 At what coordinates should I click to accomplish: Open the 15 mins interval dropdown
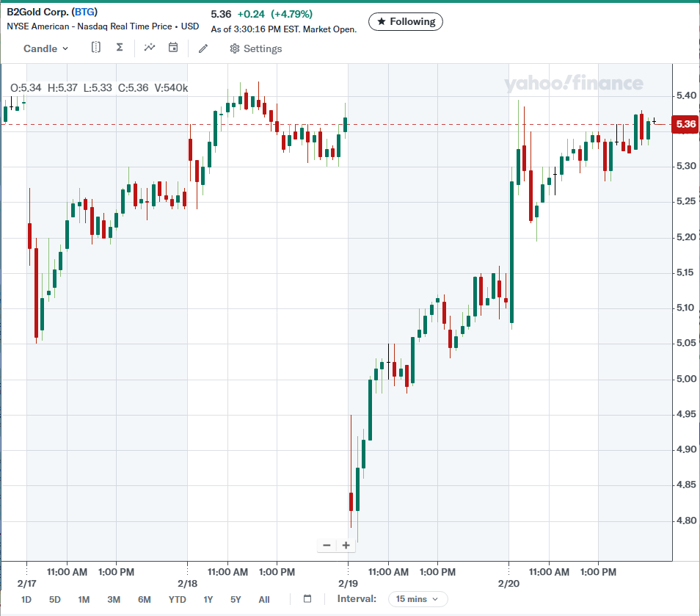(x=418, y=599)
